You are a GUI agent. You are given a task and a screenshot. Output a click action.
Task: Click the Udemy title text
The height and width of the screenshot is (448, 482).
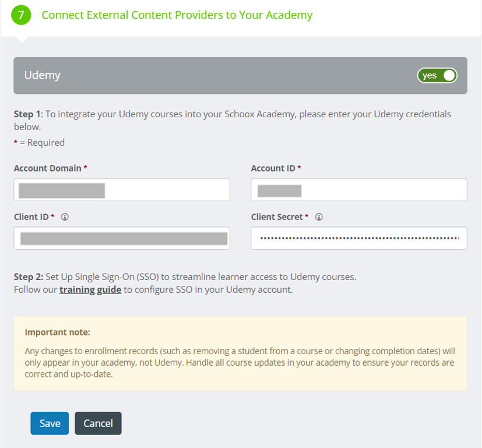(43, 75)
